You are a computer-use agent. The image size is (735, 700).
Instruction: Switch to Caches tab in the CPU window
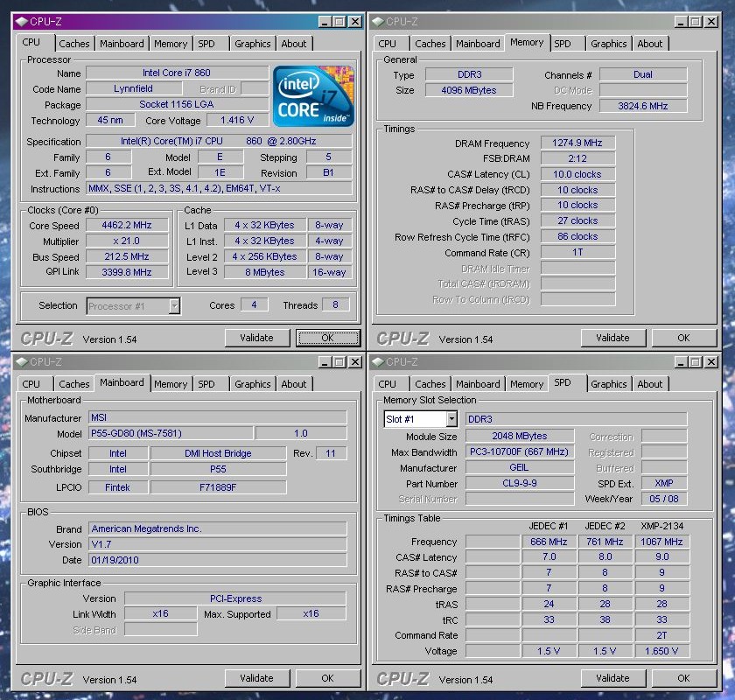coord(74,44)
